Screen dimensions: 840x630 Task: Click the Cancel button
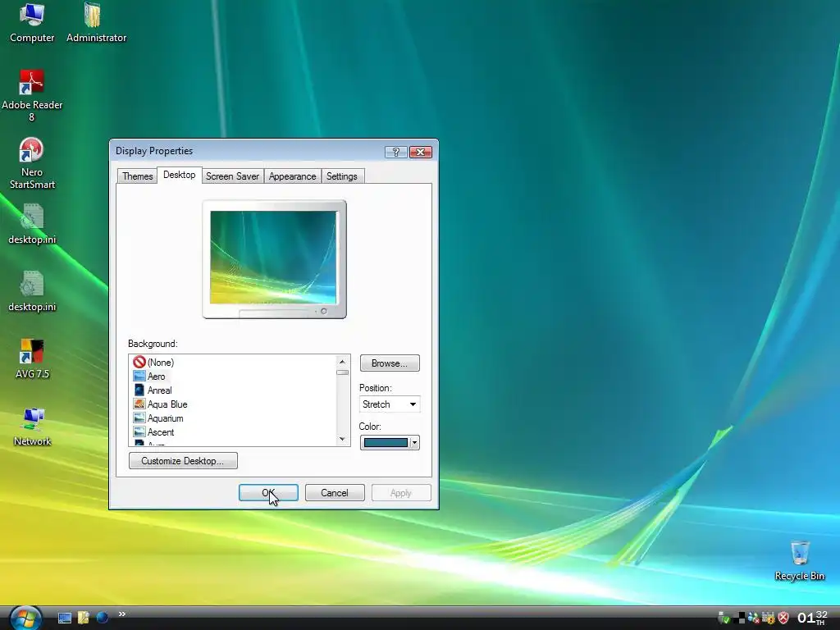(335, 493)
